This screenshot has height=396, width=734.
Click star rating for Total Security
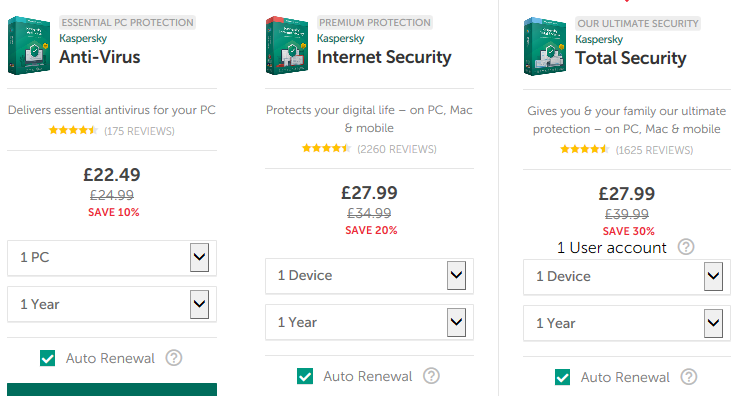coord(585,149)
